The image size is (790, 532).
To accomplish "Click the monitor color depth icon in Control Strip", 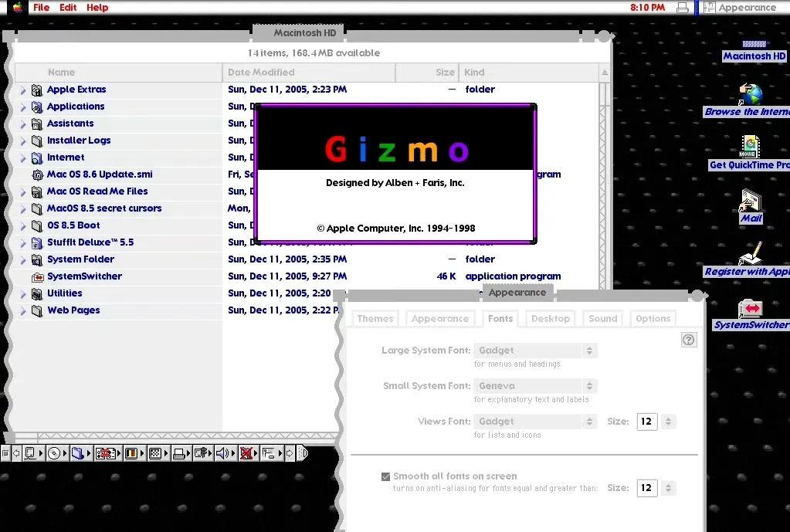I will (x=131, y=453).
